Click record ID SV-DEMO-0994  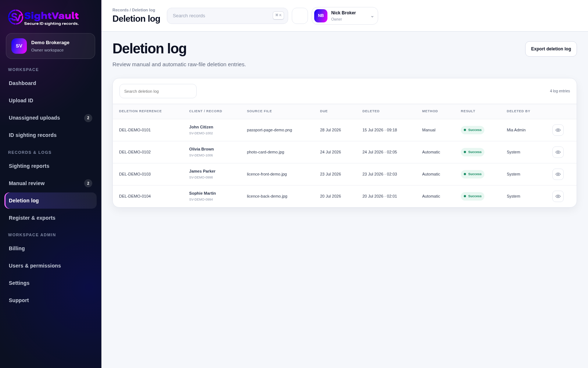(201, 199)
